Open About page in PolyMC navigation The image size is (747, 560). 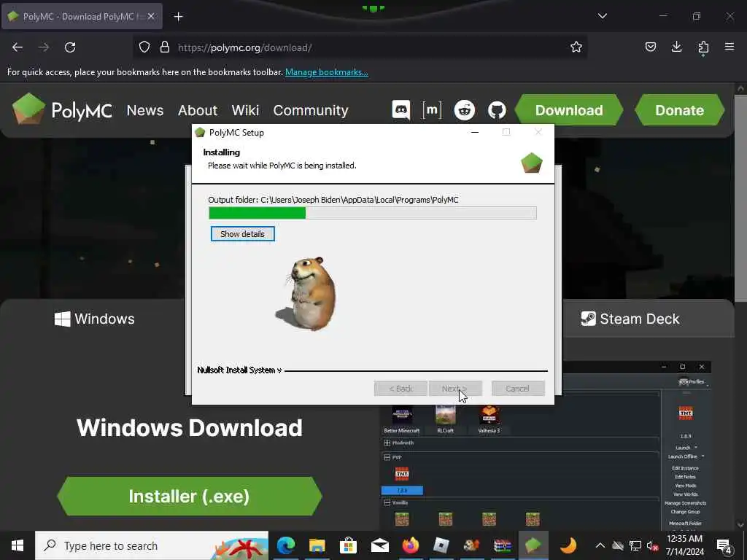click(x=197, y=110)
